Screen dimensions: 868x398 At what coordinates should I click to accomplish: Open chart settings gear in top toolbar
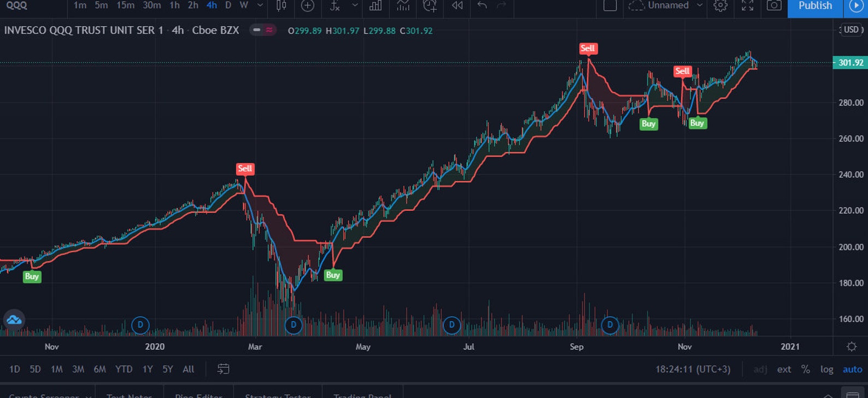pyautogui.click(x=720, y=6)
